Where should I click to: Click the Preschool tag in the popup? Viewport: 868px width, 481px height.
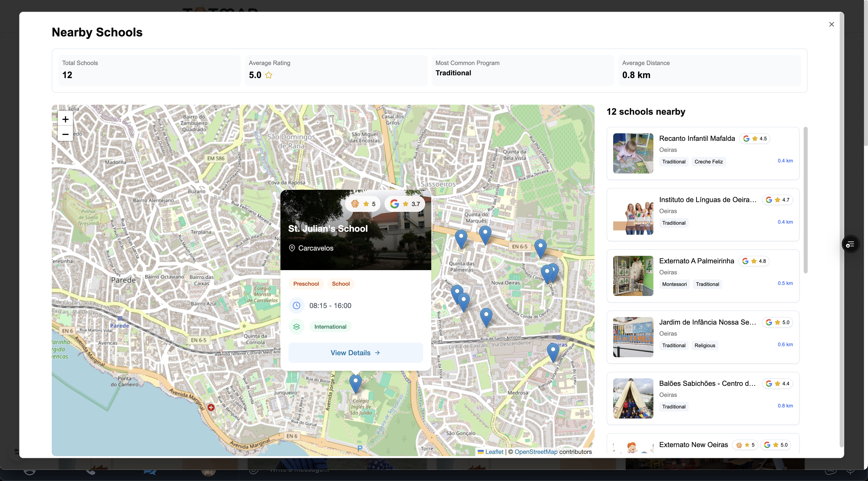coord(306,284)
